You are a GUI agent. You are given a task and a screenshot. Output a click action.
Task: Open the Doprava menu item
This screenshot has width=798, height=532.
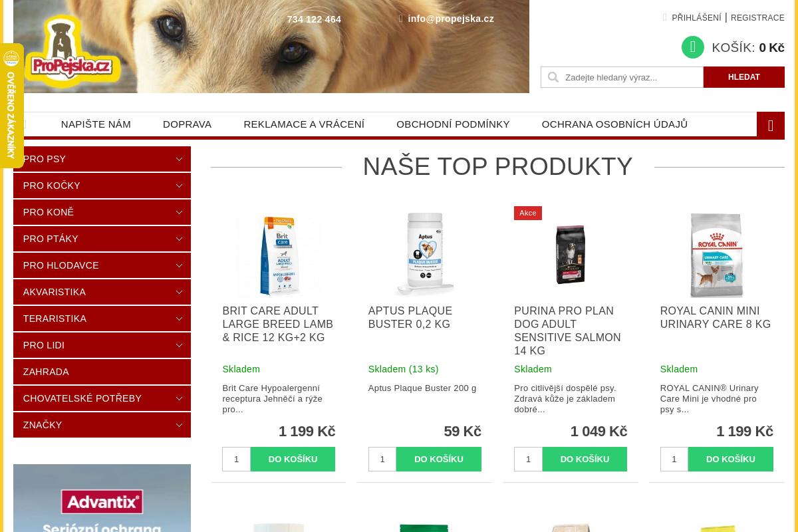pos(187,124)
